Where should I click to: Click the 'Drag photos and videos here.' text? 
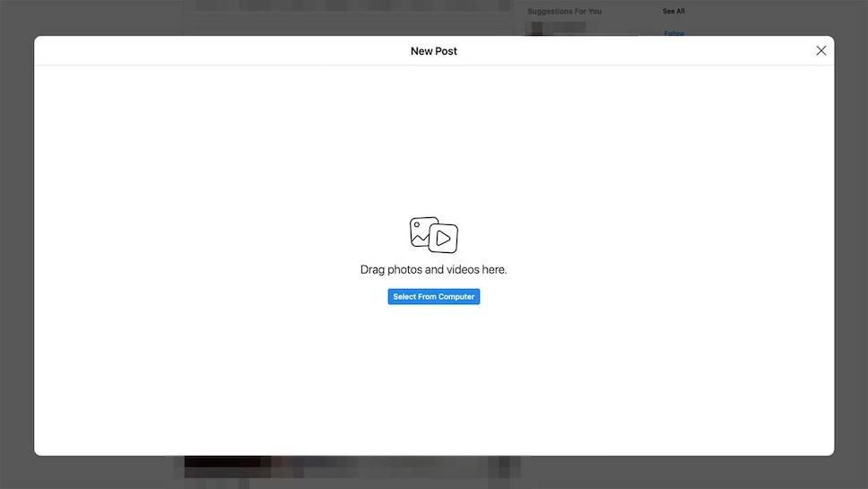[434, 269]
